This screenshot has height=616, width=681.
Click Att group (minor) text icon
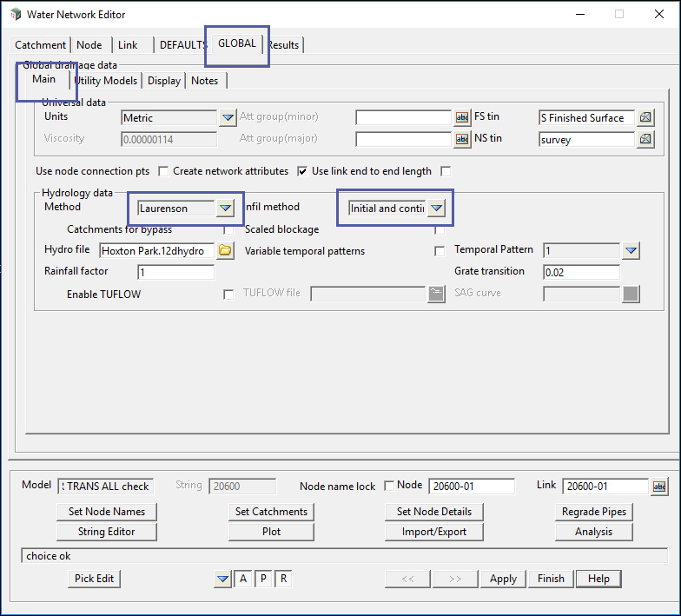462,117
